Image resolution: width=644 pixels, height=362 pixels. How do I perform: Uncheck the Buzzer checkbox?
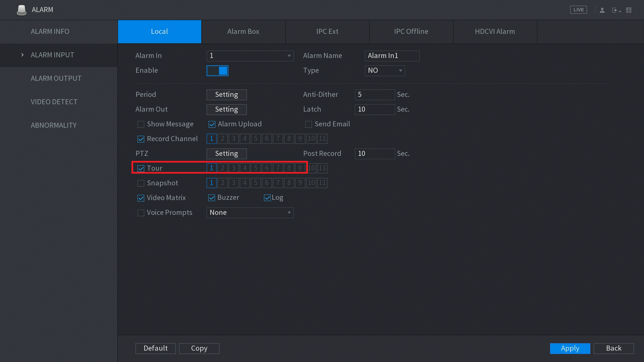tap(212, 198)
